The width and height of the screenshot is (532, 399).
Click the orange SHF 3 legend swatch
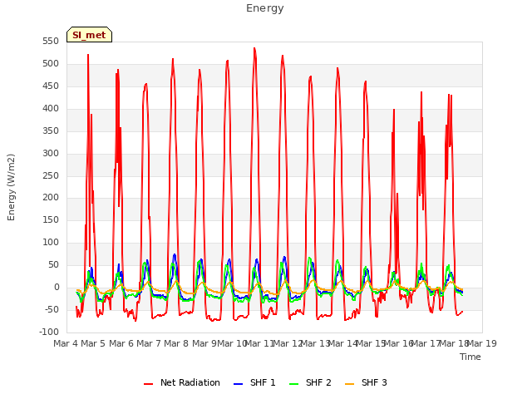click(350, 384)
